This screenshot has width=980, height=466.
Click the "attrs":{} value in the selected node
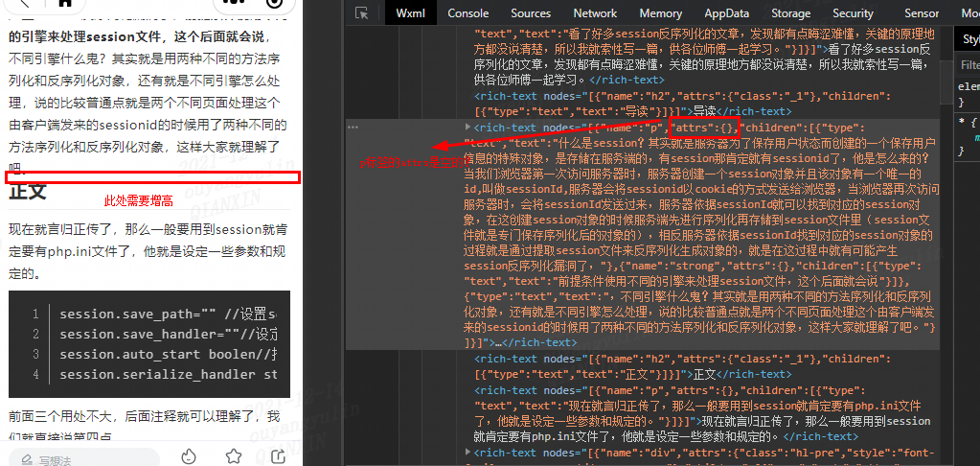(x=704, y=128)
